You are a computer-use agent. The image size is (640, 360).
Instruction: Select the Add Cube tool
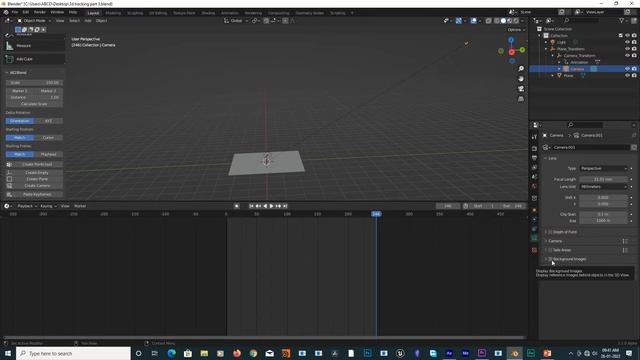click(35, 59)
